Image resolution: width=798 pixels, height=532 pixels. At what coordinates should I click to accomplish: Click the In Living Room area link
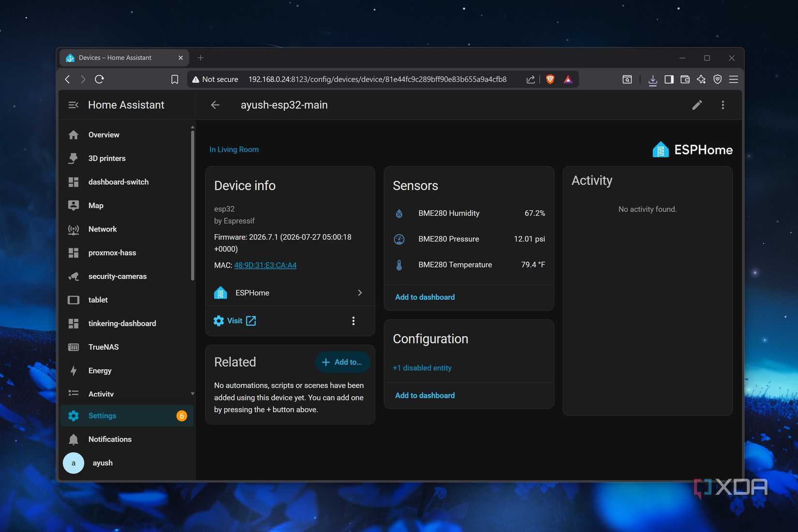(234, 150)
